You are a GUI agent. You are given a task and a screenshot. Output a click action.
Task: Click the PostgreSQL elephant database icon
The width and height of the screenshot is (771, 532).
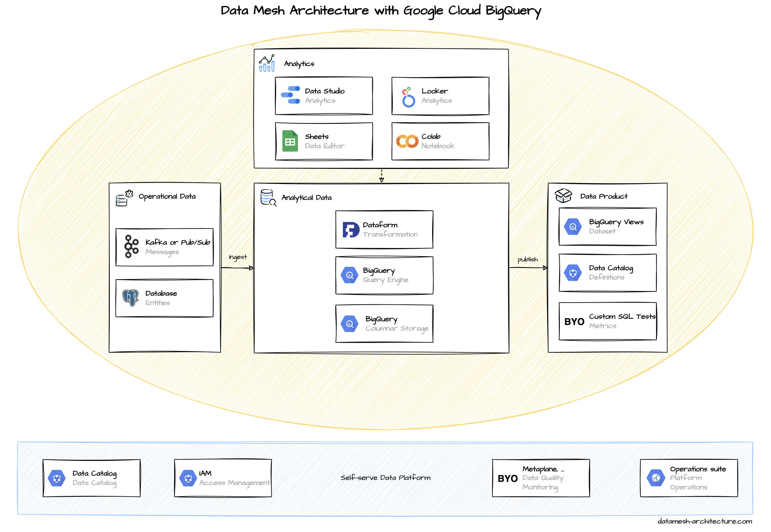click(x=131, y=298)
